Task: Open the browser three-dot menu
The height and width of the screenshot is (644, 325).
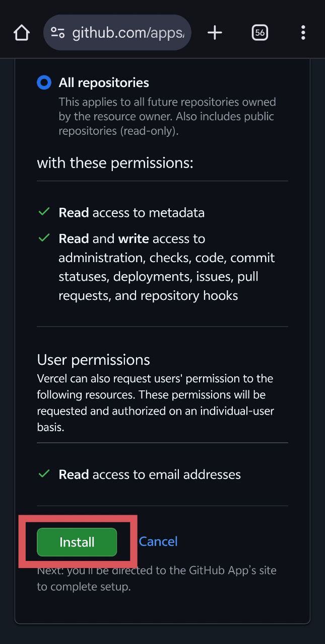Action: pos(303,33)
